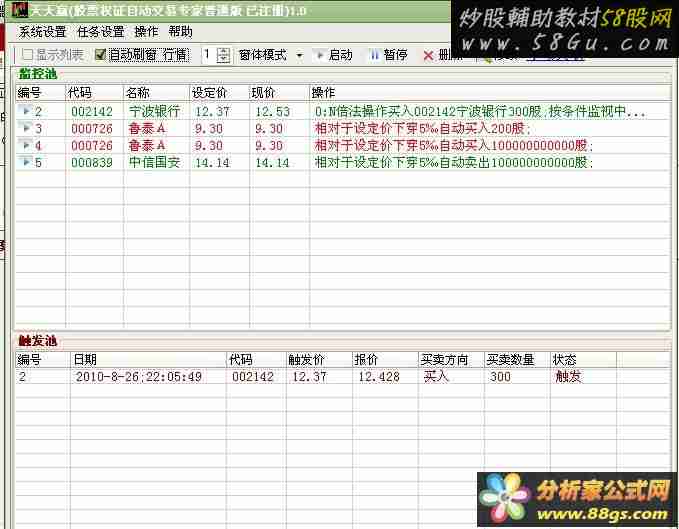Screen dimensions: 679x529
Task: Click the 设定价 column header in monitor pool
Action: 210,93
